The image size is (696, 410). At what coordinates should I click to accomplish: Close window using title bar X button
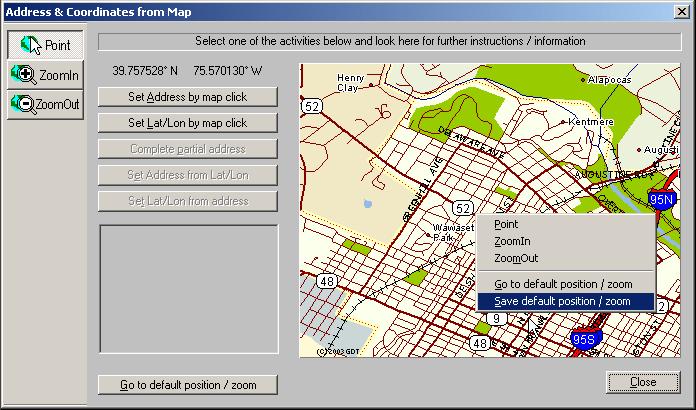pos(682,12)
